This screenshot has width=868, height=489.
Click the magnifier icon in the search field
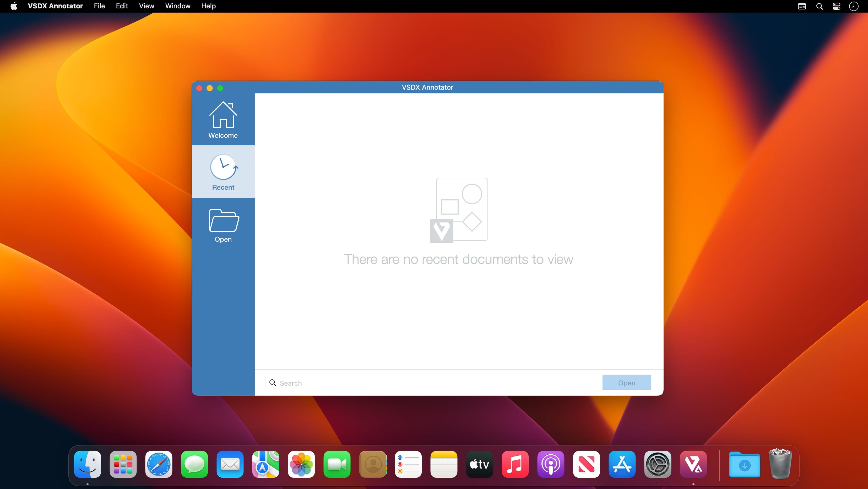273,382
